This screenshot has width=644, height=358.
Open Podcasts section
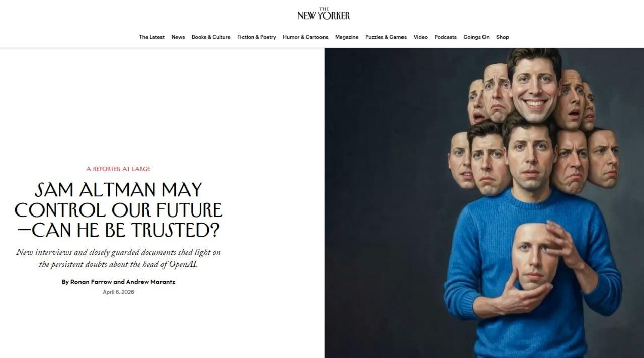pos(446,37)
